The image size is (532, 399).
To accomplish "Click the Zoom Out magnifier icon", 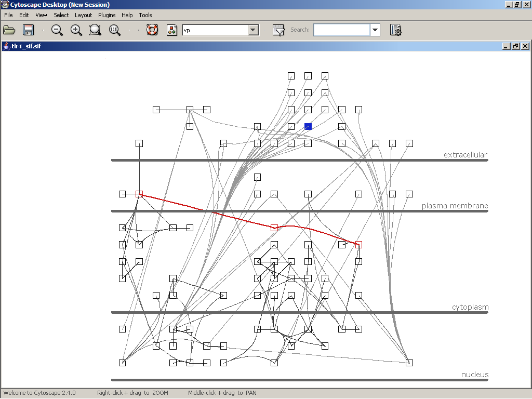I will point(57,30).
